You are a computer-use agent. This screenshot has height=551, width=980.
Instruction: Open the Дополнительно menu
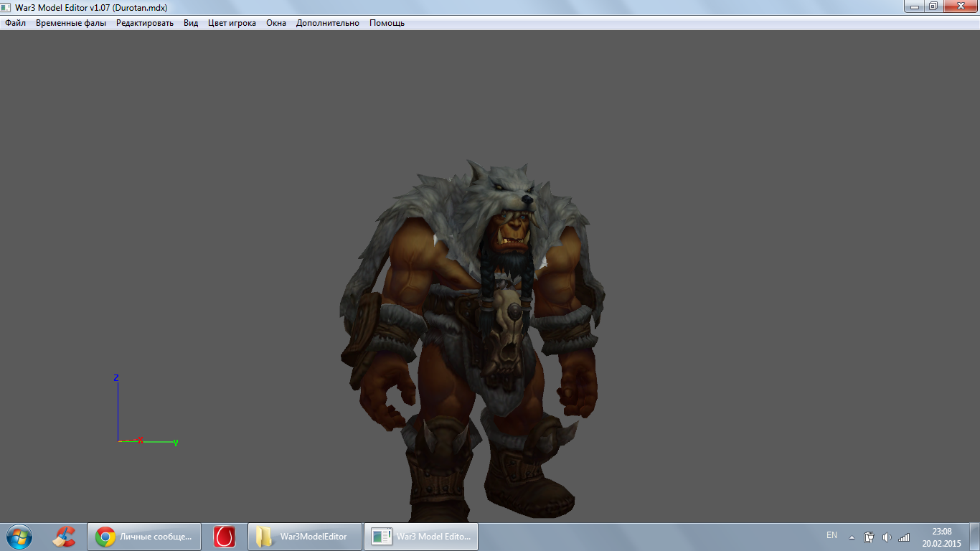pyautogui.click(x=328, y=23)
